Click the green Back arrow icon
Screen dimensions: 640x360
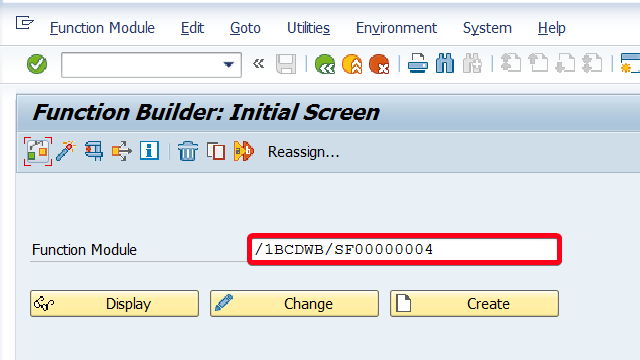(x=325, y=64)
